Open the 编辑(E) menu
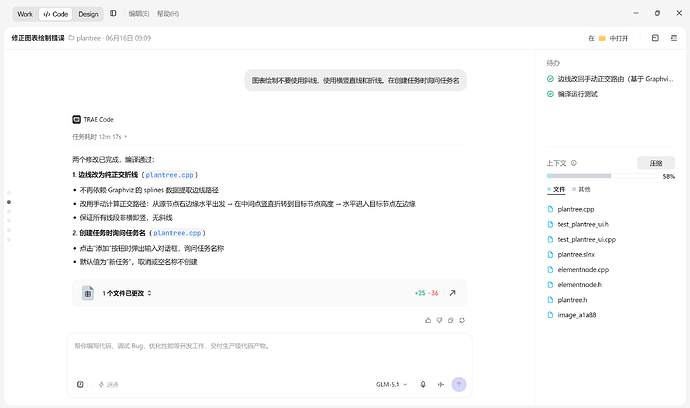The width and height of the screenshot is (690, 408). point(139,14)
